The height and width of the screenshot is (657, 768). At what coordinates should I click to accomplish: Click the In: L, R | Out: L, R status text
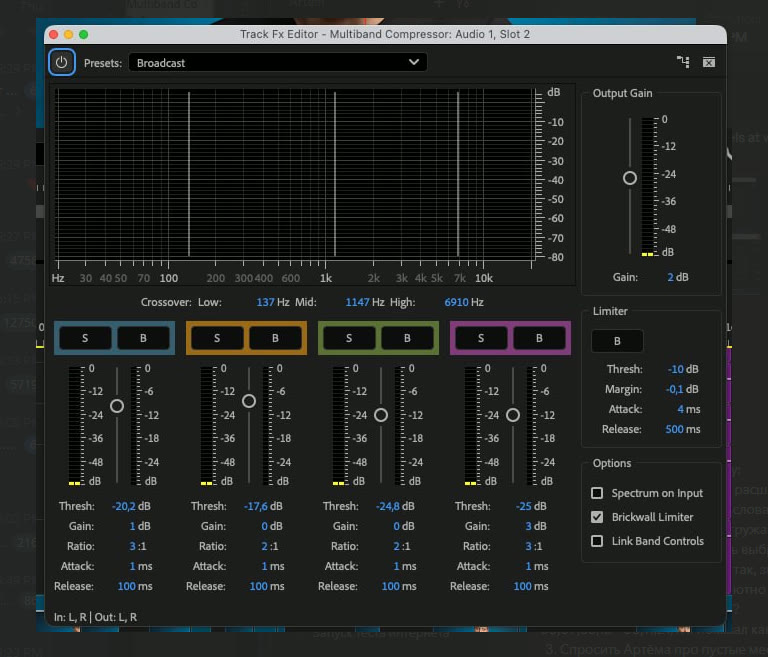pyautogui.click(x=96, y=617)
